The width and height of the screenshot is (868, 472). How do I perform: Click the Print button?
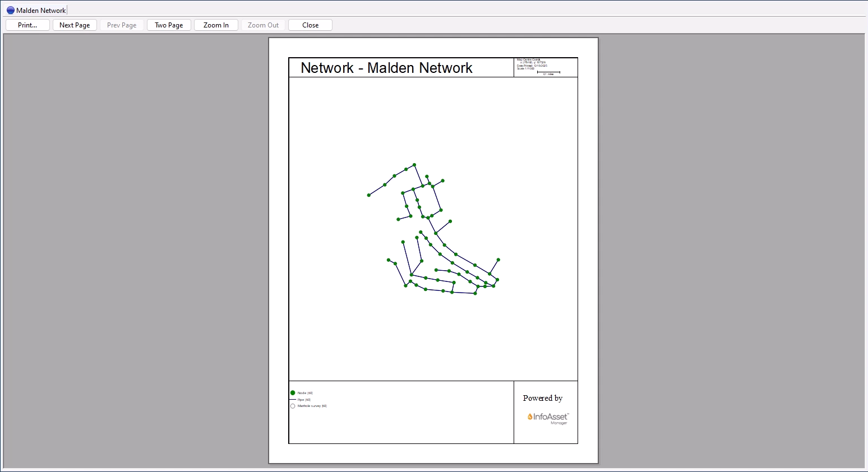(27, 25)
